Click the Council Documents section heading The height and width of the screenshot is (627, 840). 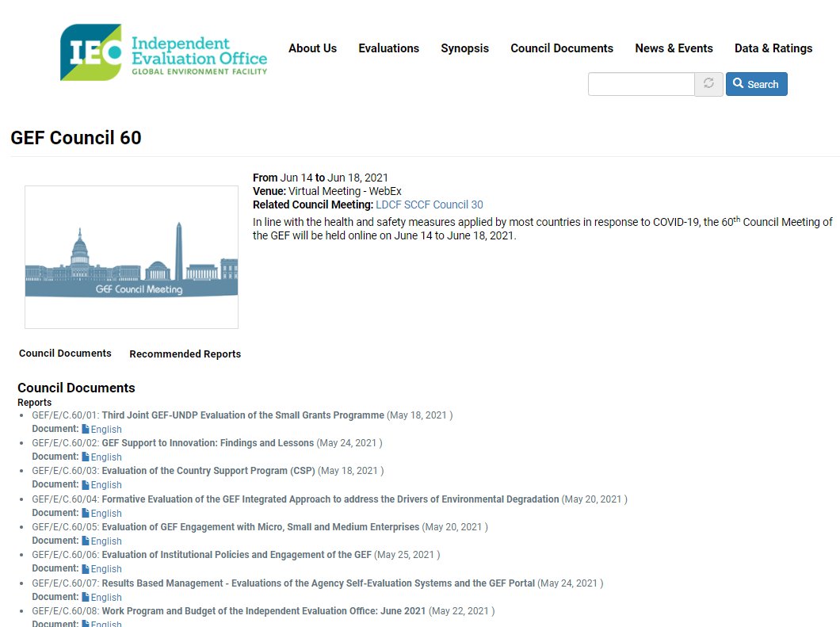click(76, 388)
